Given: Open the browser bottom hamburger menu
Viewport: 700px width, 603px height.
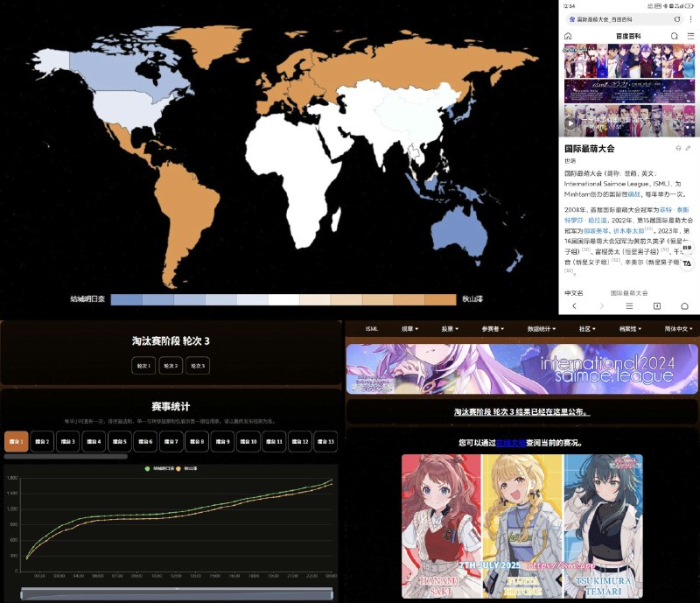Looking at the screenshot, I should tap(629, 306).
